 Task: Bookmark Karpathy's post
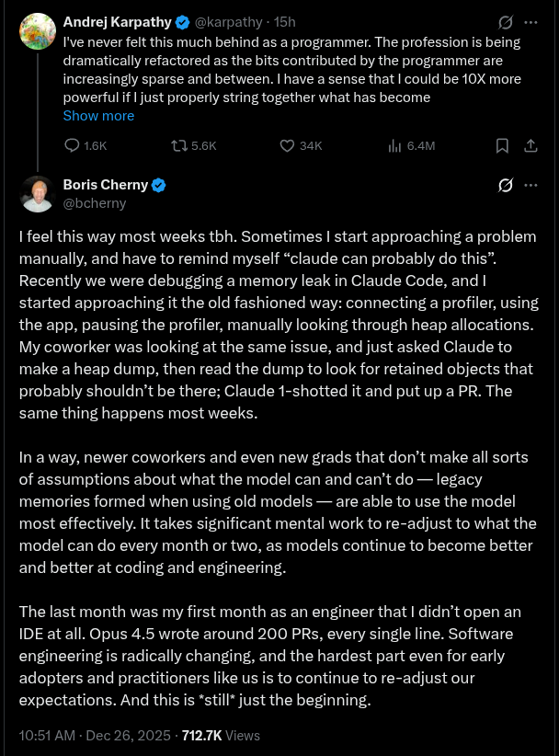click(502, 145)
